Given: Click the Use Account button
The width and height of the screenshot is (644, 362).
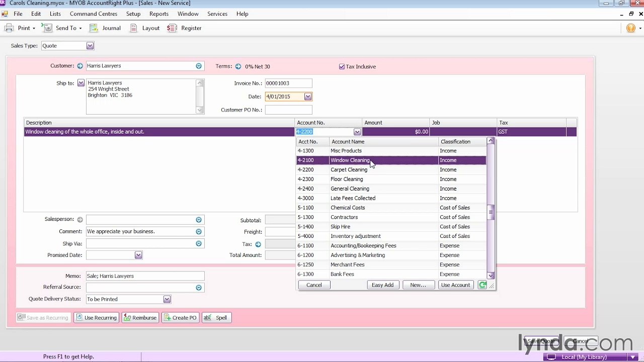Looking at the screenshot, I should pyautogui.click(x=455, y=285).
